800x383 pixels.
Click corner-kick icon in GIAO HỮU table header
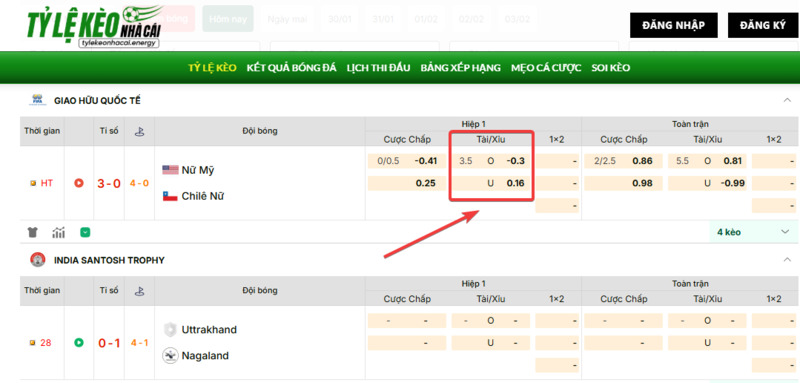[x=139, y=131]
